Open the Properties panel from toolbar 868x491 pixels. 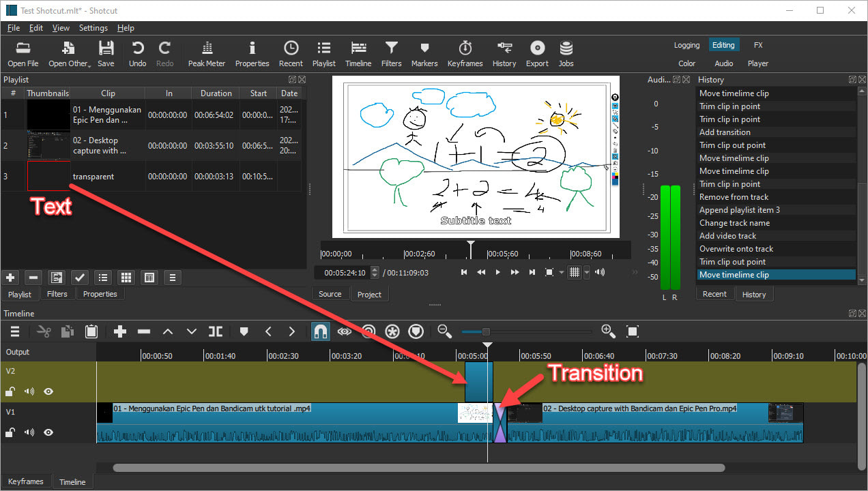(252, 54)
